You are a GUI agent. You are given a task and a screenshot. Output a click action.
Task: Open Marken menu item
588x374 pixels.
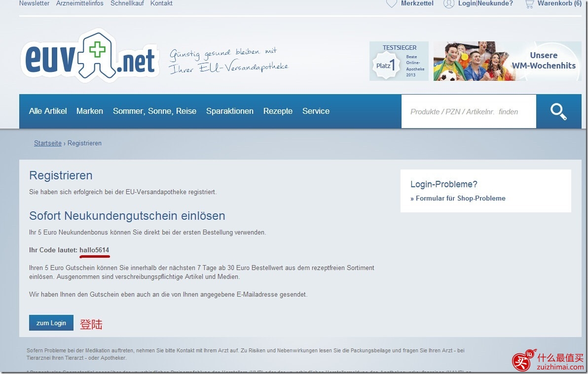[x=90, y=111]
